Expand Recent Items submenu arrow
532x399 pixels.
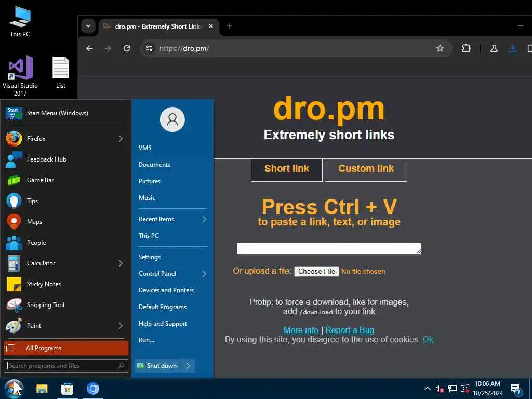(204, 219)
